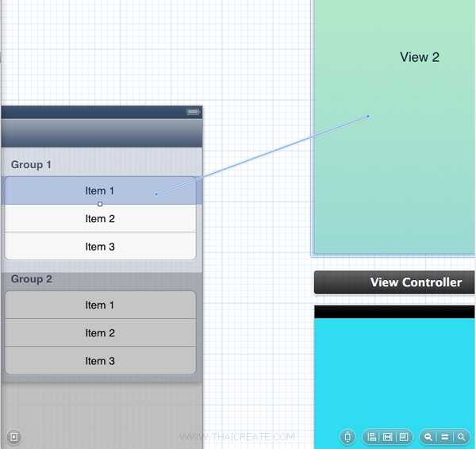Click the black status bar of cyan scene
This screenshot has height=449, width=476.
[x=394, y=312]
